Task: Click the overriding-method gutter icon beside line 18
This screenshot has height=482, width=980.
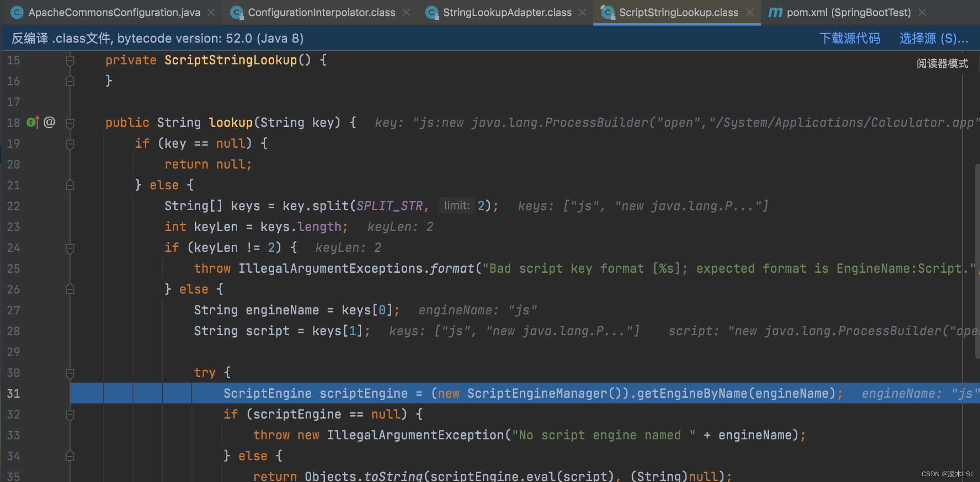Action: pyautogui.click(x=31, y=122)
